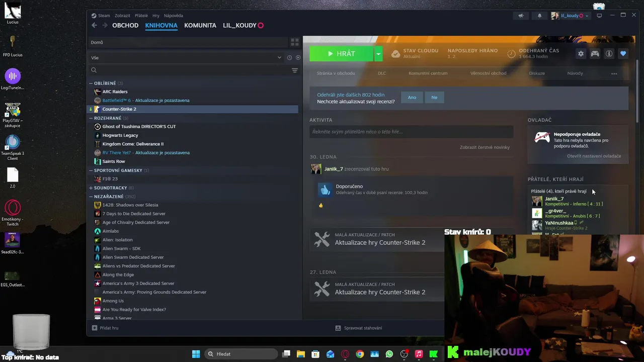This screenshot has height=362, width=644.
Task: Open more links ellipsis menu
Action: 614,73
